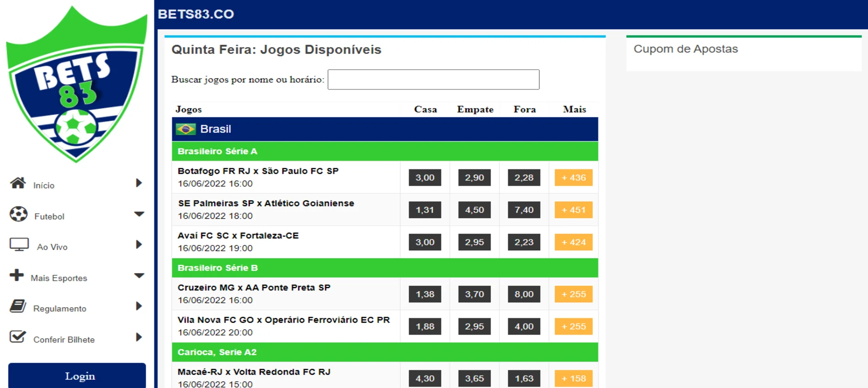This screenshot has width=868, height=388.
Task: Expand the Início menu arrow
Action: pos(139,183)
